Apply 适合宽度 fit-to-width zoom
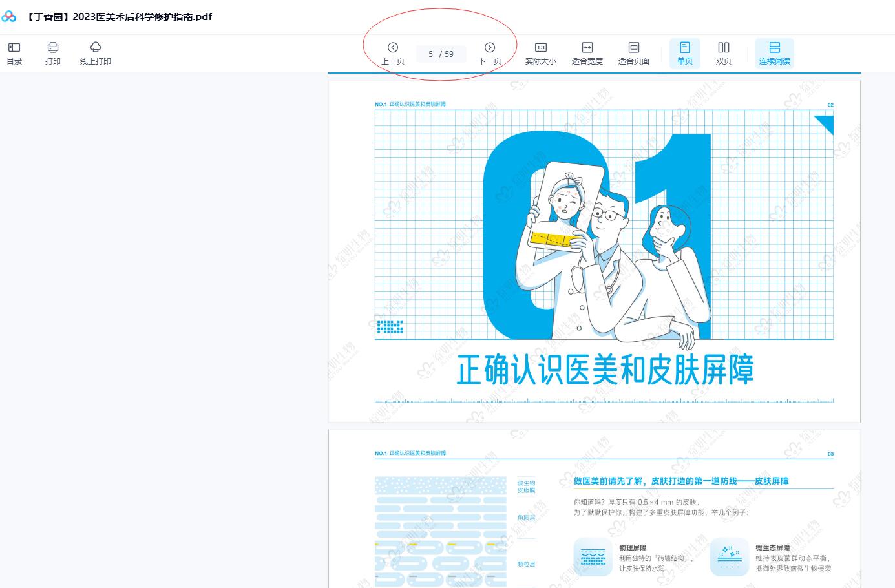The height and width of the screenshot is (588, 895). (587, 53)
